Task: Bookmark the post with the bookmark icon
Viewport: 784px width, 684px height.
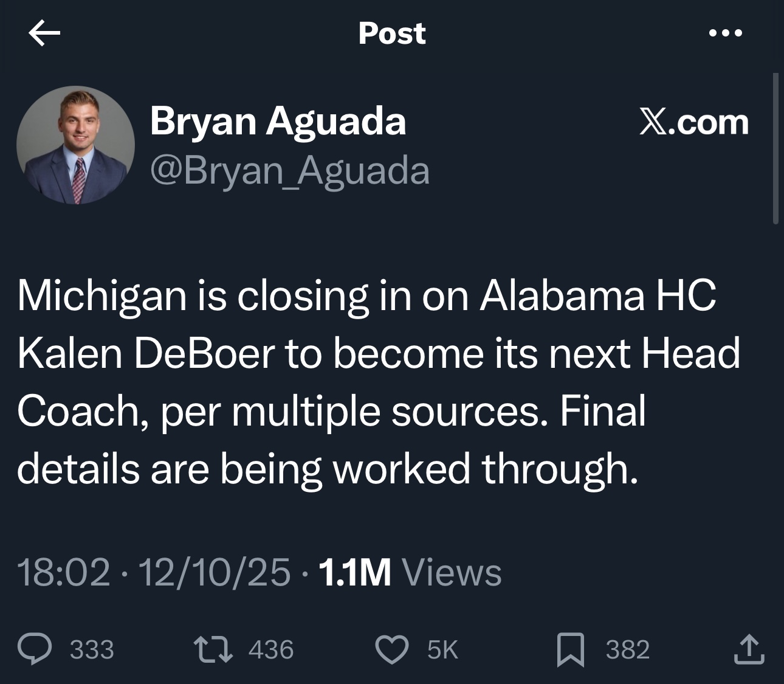Action: [570, 649]
